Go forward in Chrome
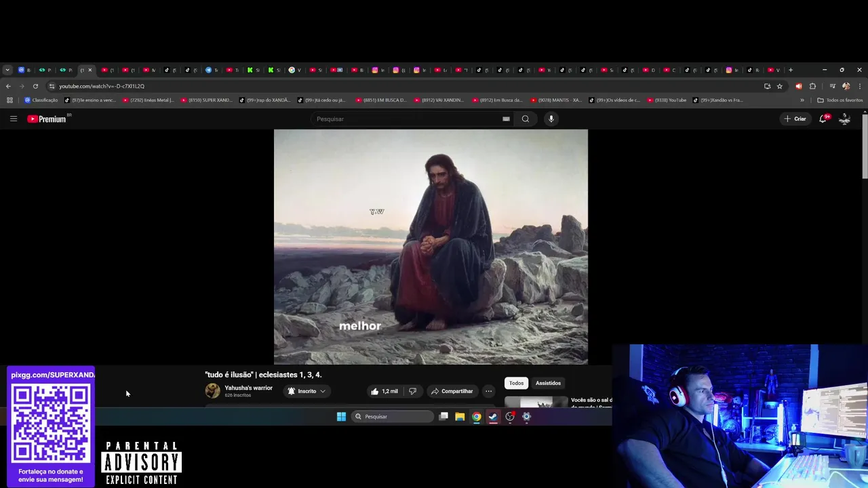 [22, 86]
